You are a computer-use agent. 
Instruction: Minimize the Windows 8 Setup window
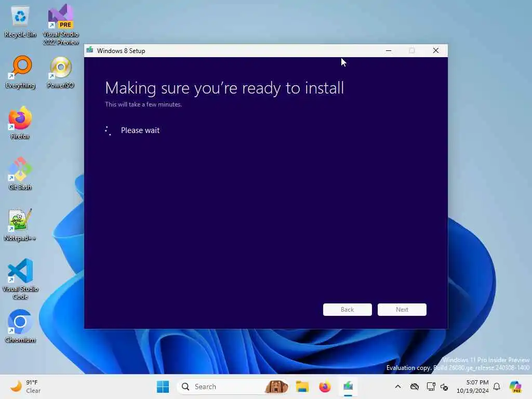389,50
